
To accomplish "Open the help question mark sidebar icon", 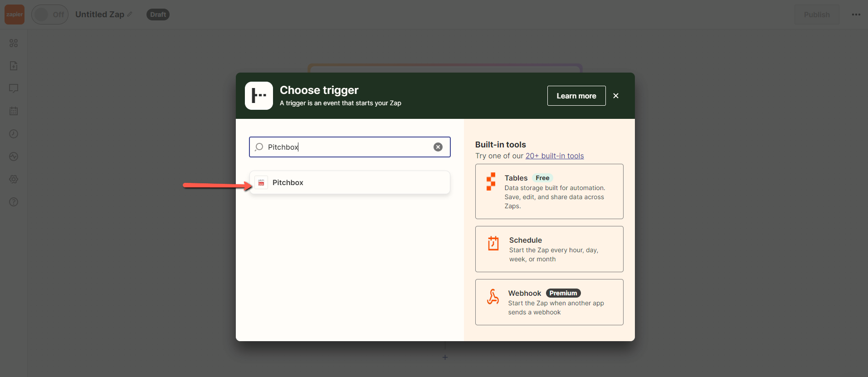I will tap(14, 202).
